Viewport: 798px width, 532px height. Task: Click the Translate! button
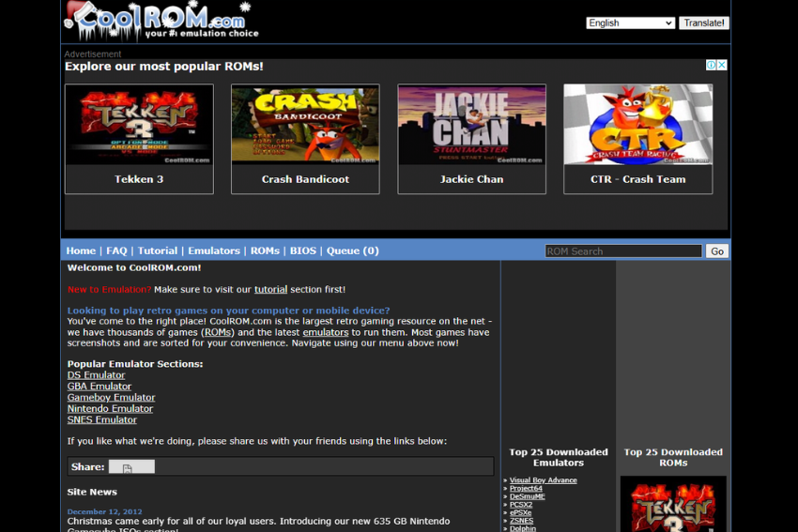704,23
